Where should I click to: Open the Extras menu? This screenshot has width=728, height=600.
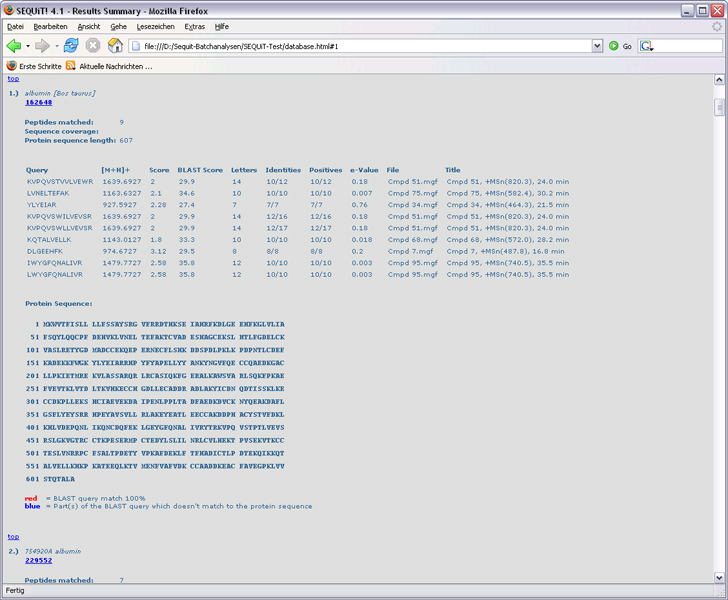194,26
